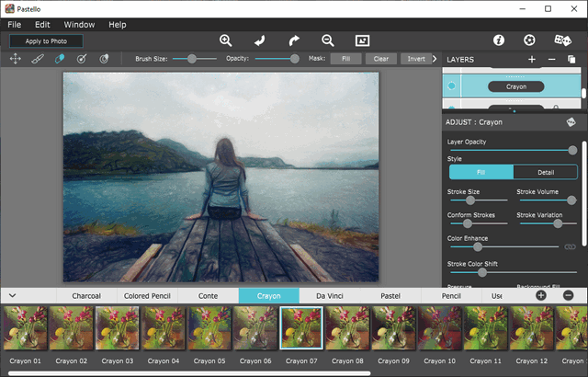588x377 pixels.
Task: Toggle the Color Enhance link icon
Action: [570, 247]
